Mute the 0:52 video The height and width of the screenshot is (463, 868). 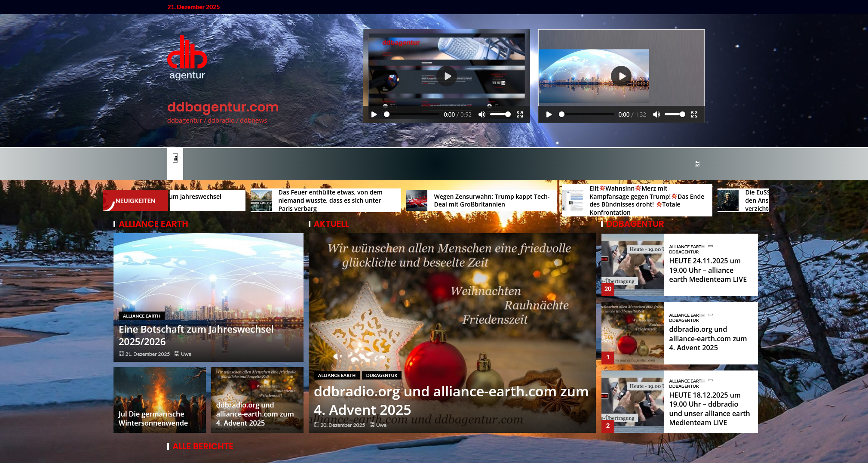(x=482, y=114)
